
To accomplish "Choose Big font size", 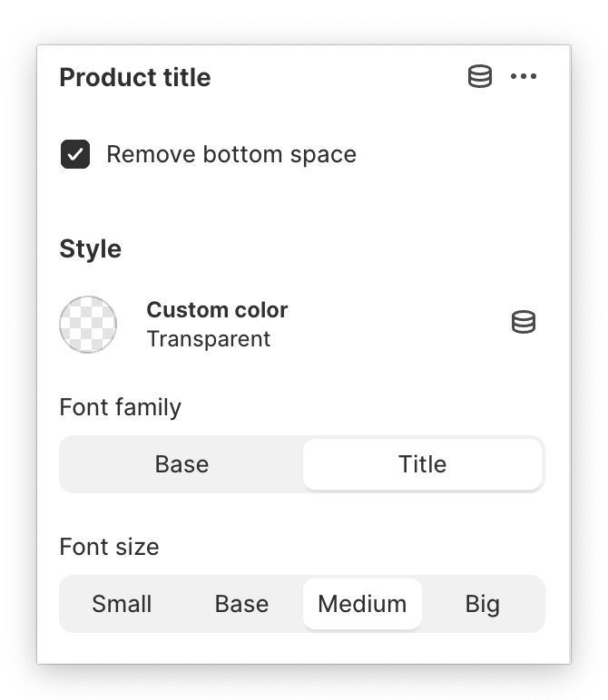I will point(482,604).
